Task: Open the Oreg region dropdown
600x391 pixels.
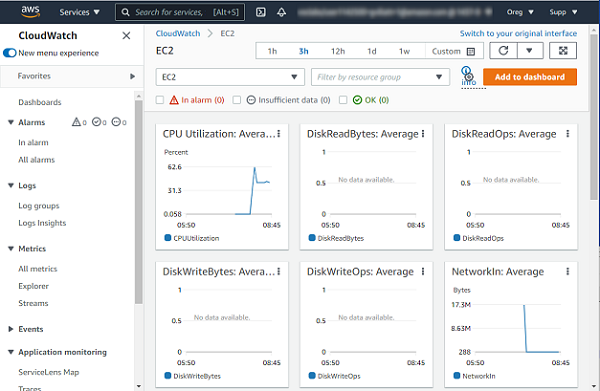Action: coord(520,12)
